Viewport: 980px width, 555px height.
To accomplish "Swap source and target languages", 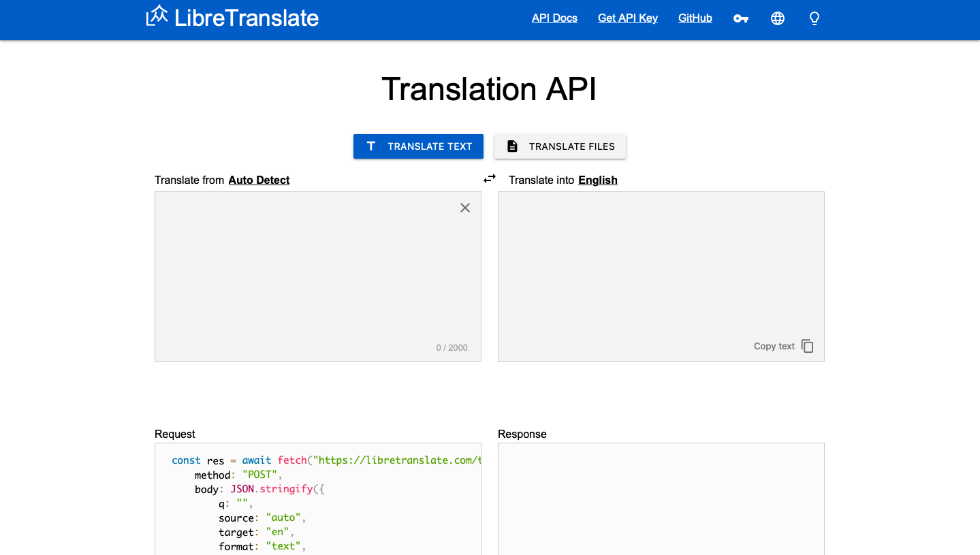I will (x=490, y=178).
